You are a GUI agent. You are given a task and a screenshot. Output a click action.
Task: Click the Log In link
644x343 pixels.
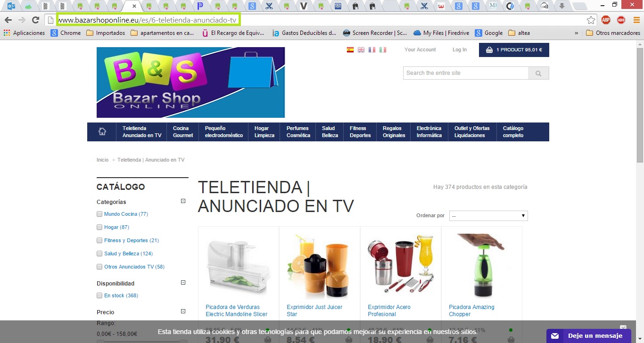click(460, 49)
